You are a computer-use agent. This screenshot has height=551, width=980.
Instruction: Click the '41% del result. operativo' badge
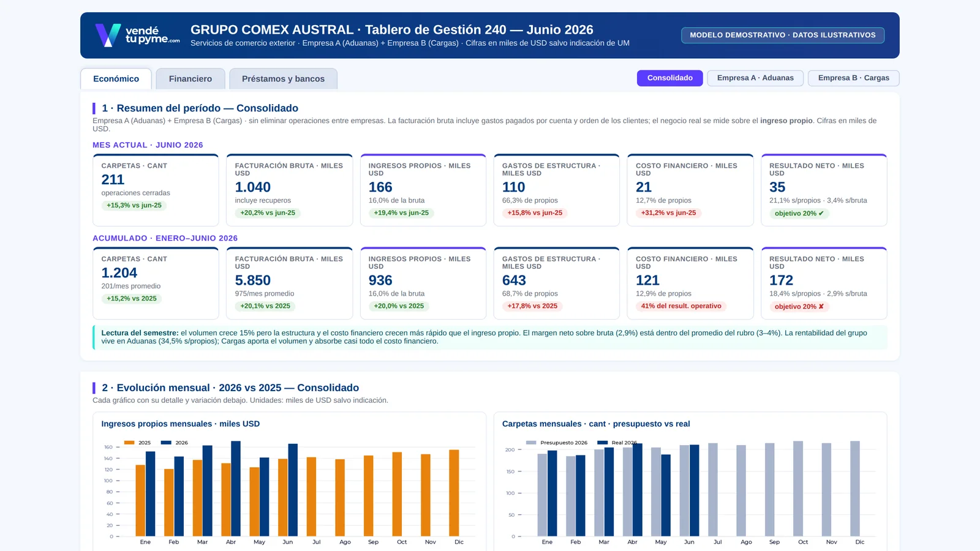coord(681,306)
